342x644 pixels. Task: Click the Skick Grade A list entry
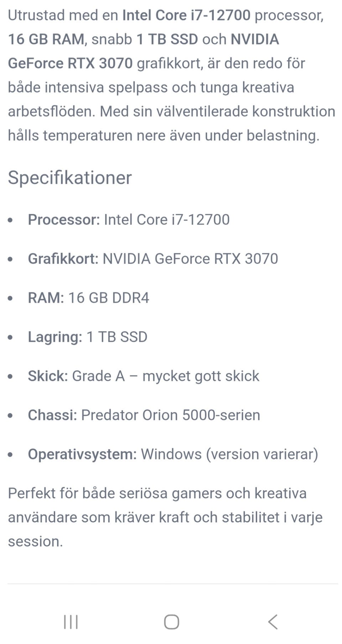(144, 376)
